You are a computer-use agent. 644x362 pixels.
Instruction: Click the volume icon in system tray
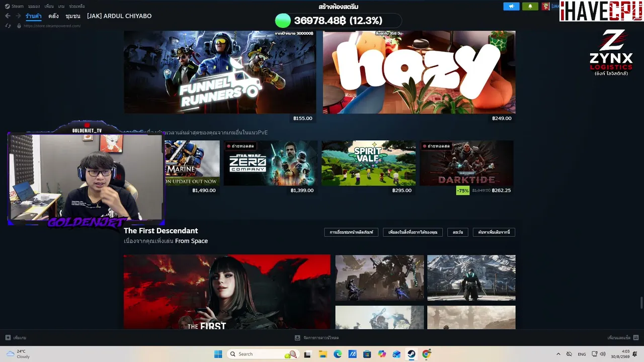[x=603, y=354]
